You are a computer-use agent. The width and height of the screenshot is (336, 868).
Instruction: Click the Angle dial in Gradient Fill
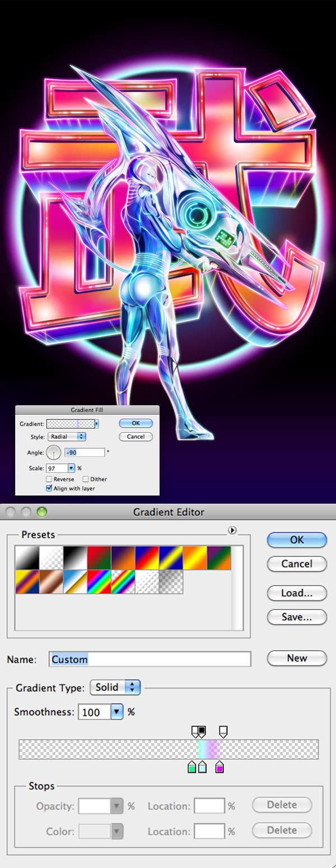[x=54, y=453]
